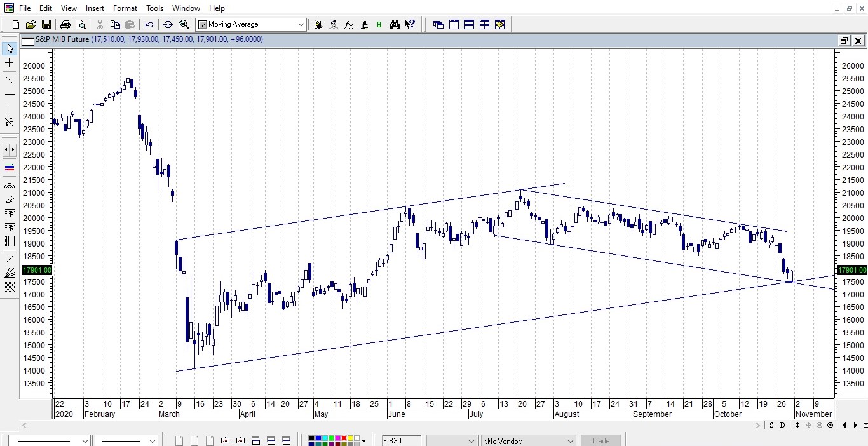Open the View menu
The height and width of the screenshot is (446, 868).
(69, 8)
